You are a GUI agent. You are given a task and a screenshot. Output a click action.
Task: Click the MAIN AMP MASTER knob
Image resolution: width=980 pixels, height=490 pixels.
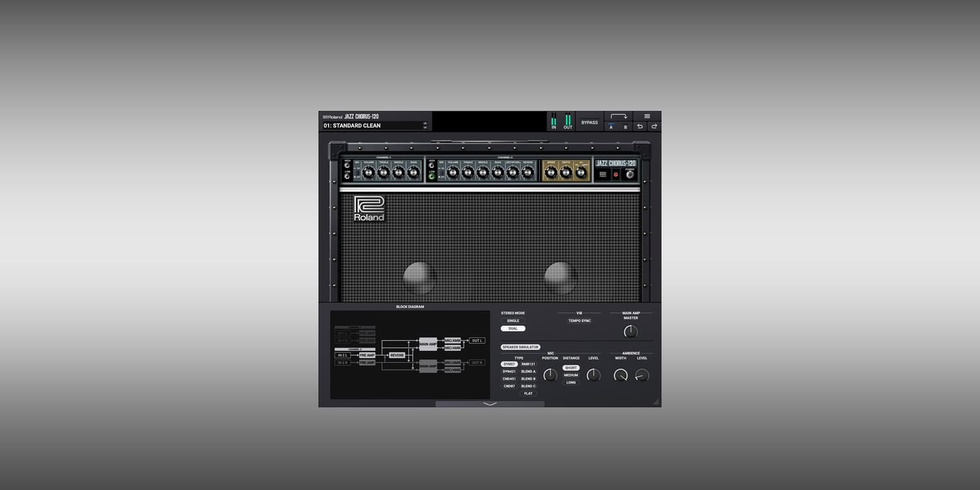630,331
